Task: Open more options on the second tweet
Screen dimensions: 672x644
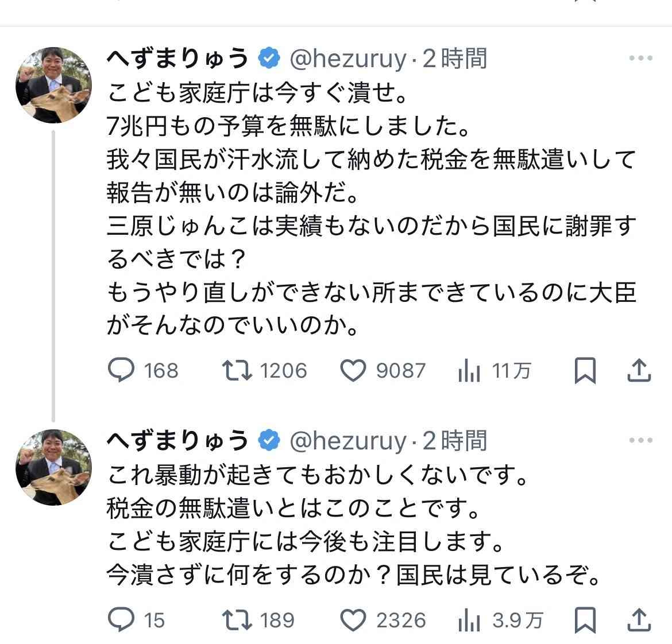Action: [x=641, y=441]
